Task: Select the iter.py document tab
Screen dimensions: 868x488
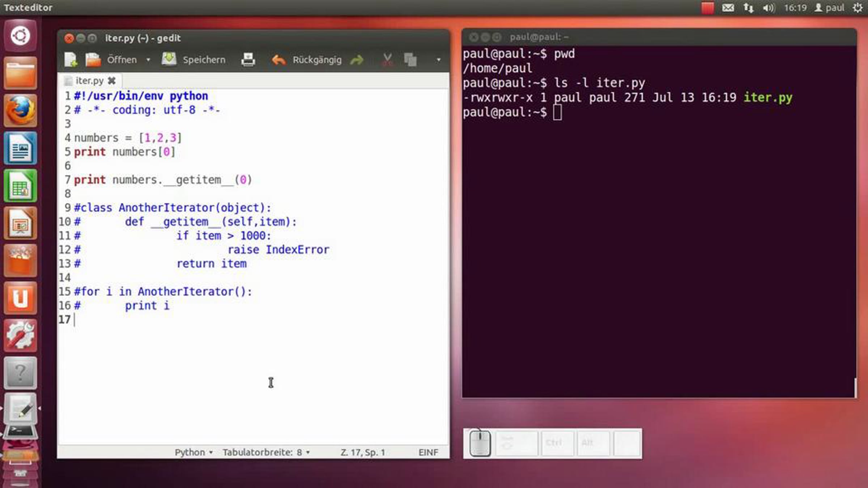Action: tap(89, 81)
